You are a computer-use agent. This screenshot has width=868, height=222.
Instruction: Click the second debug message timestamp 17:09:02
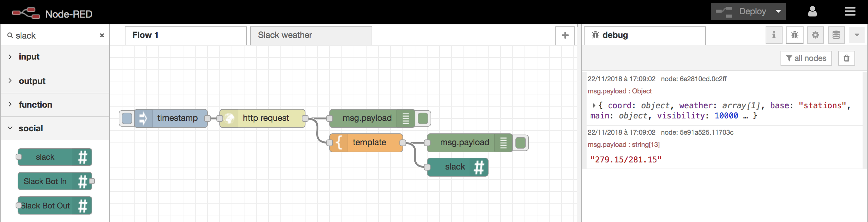622,132
